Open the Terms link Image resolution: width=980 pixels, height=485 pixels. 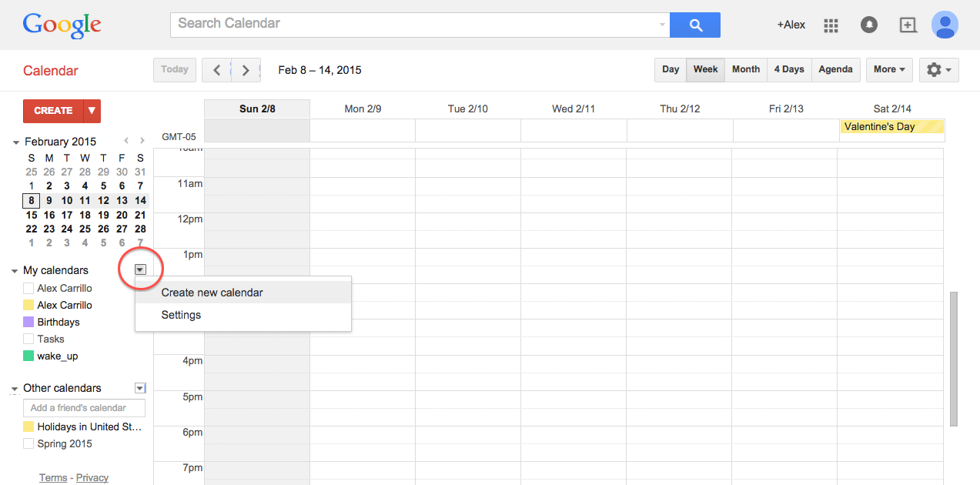pyautogui.click(x=53, y=477)
